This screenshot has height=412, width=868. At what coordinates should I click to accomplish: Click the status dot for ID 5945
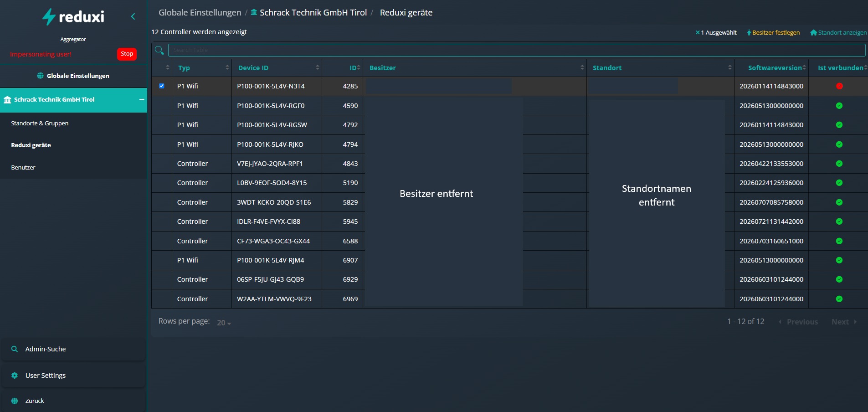839,221
